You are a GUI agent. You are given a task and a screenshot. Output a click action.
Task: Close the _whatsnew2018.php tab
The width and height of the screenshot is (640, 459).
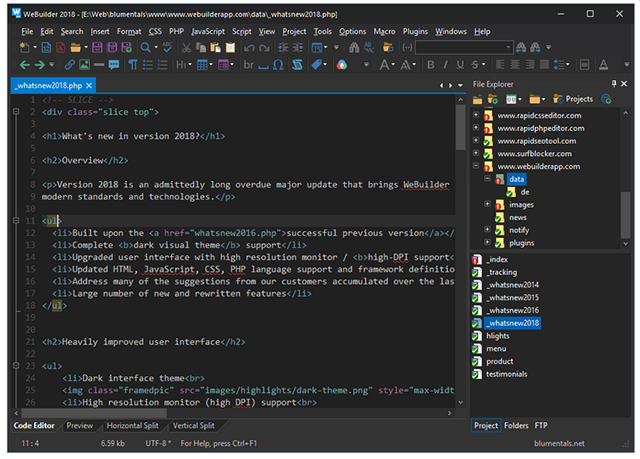click(89, 85)
